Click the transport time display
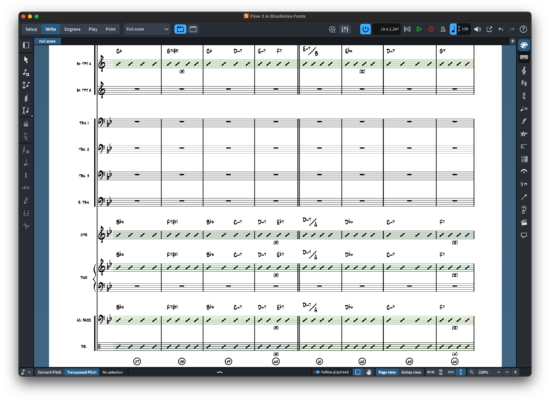Screen dimensions: 550x400 coord(387,29)
